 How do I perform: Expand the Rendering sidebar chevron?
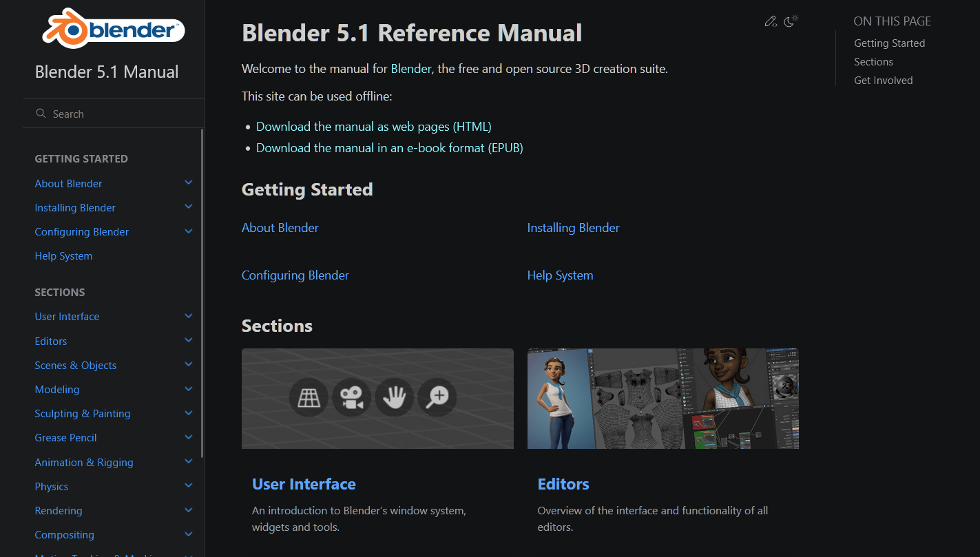tap(189, 510)
